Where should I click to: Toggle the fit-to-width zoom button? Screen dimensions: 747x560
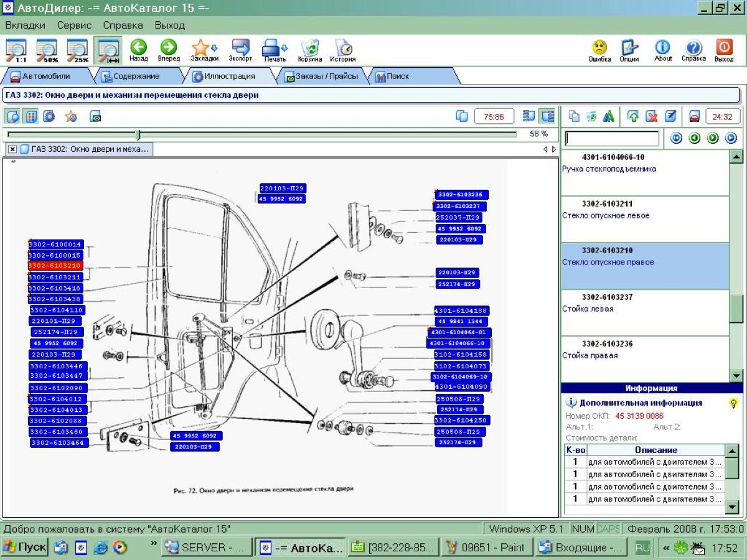coord(108,50)
